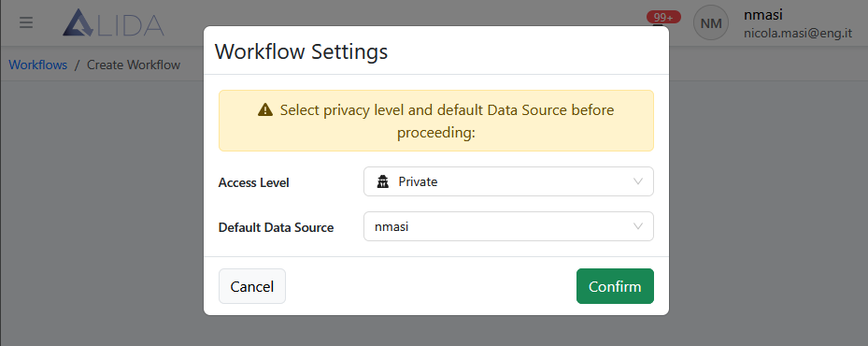The height and width of the screenshot is (346, 868).
Task: Click the green Confirm button
Action: point(615,286)
